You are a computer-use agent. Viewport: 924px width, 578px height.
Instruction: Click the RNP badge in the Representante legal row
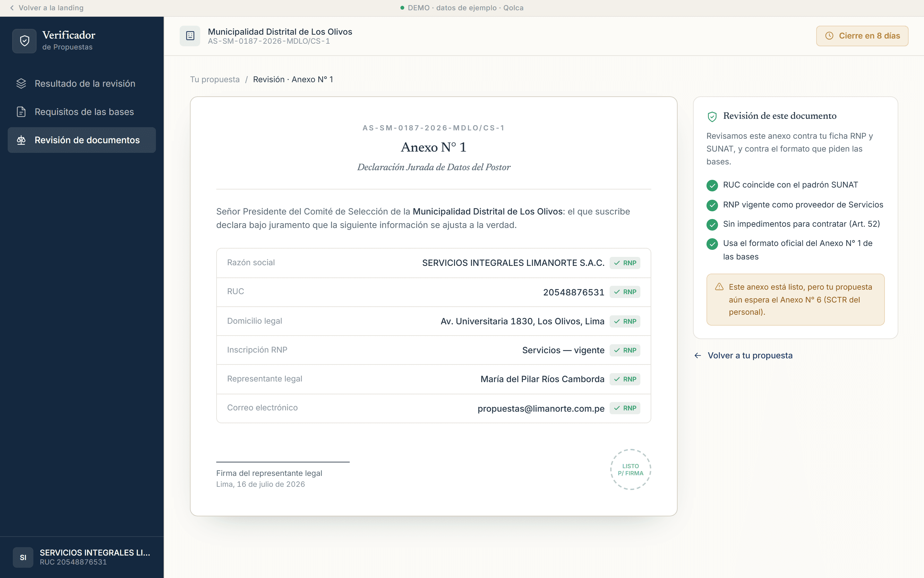(x=625, y=379)
